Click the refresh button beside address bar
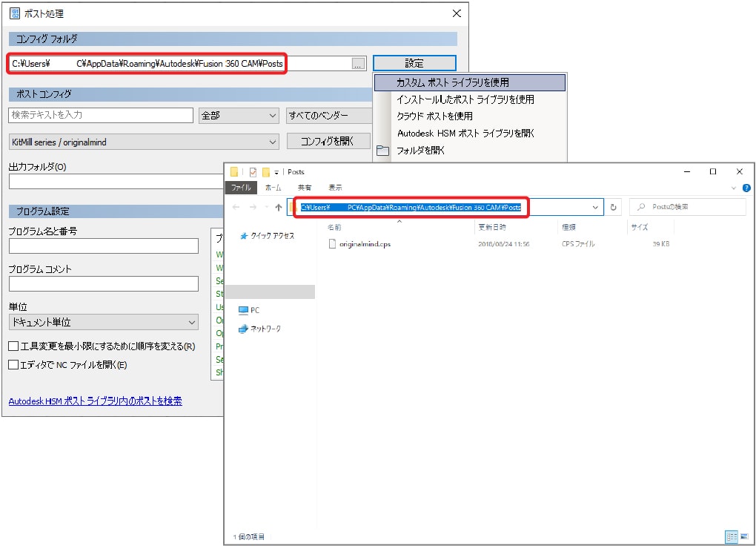Image resolution: width=756 pixels, height=546 pixels. pyautogui.click(x=613, y=208)
